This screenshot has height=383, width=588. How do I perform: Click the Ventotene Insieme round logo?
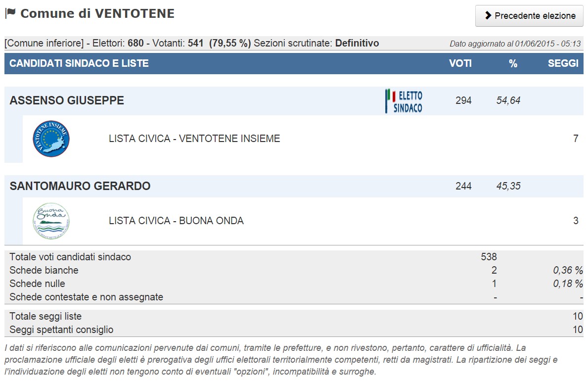click(51, 139)
